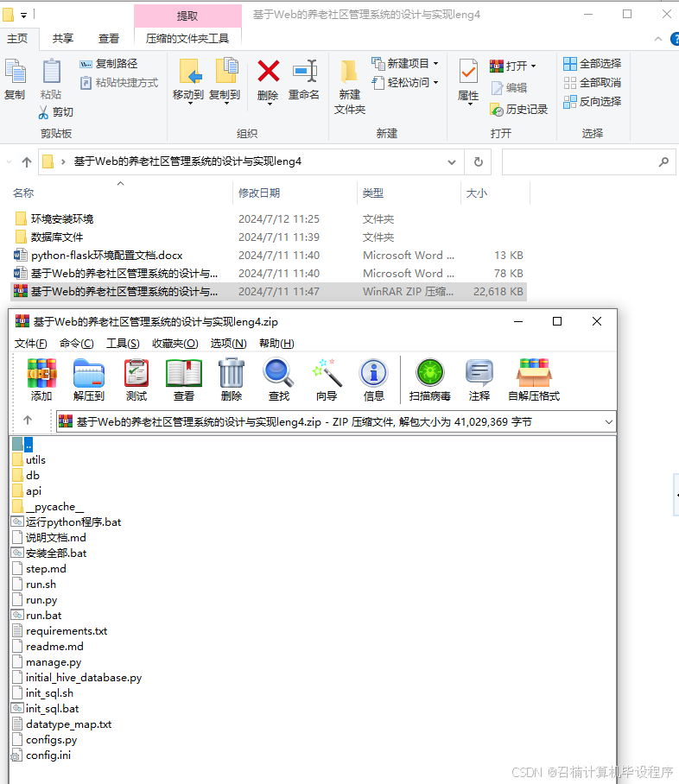Open WinRAR File (文件) menu
This screenshot has height=784, width=679.
(x=30, y=344)
